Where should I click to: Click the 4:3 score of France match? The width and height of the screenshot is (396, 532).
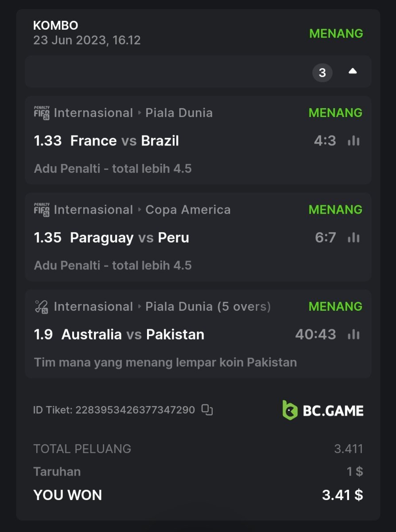[325, 141]
